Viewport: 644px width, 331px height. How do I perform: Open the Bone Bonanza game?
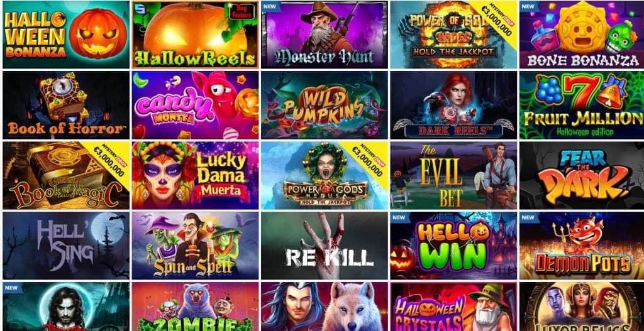pos(582,35)
